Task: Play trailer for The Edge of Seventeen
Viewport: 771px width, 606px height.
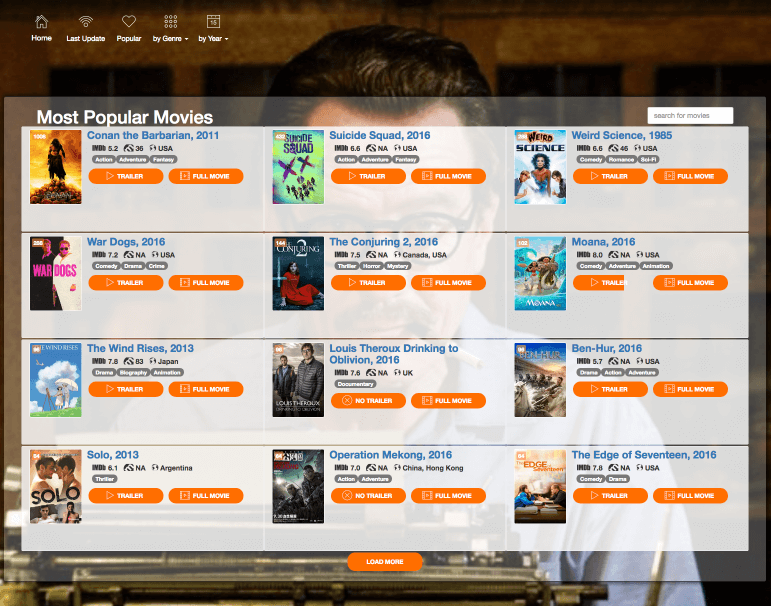Action: pyautogui.click(x=610, y=496)
